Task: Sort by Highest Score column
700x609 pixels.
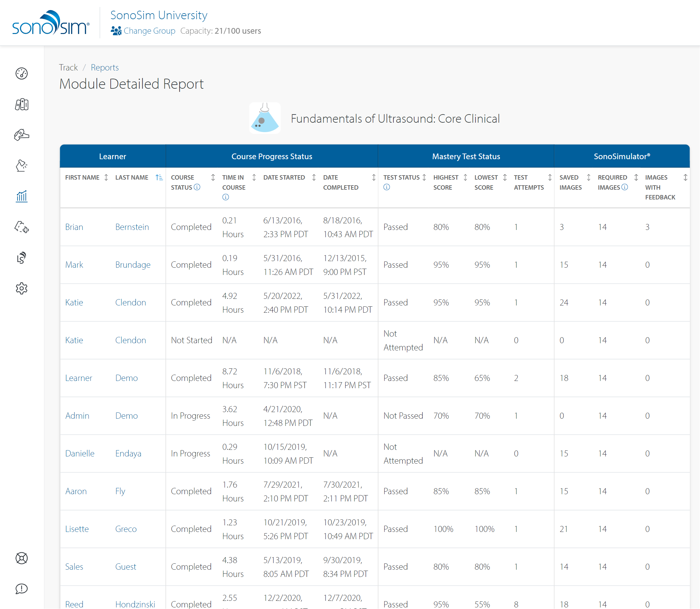Action: pyautogui.click(x=465, y=177)
